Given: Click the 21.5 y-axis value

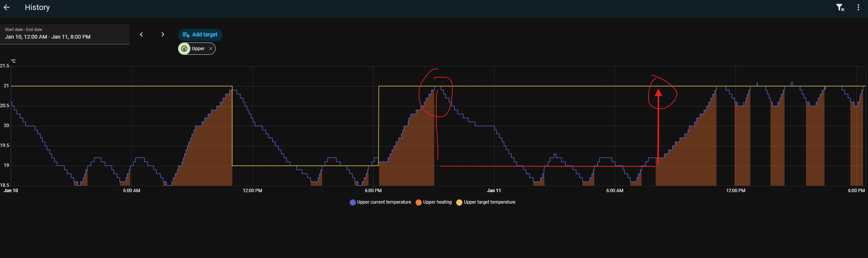Looking at the screenshot, I should pyautogui.click(x=5, y=66).
